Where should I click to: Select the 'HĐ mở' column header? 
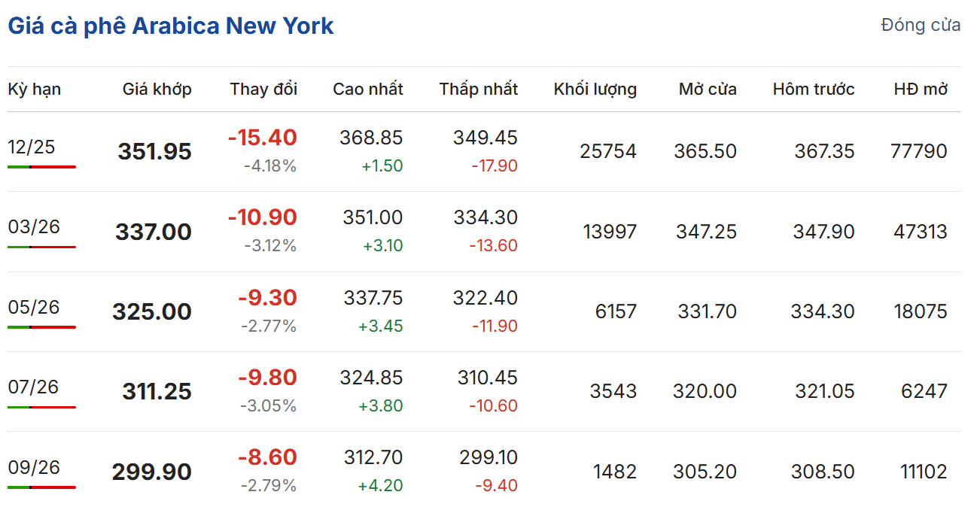pyautogui.click(x=921, y=89)
